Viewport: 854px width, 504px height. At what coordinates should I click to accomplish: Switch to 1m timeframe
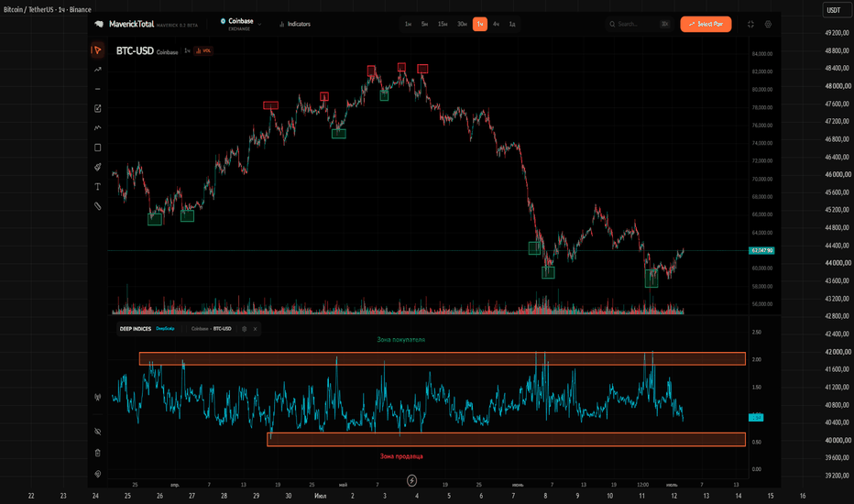click(x=408, y=24)
